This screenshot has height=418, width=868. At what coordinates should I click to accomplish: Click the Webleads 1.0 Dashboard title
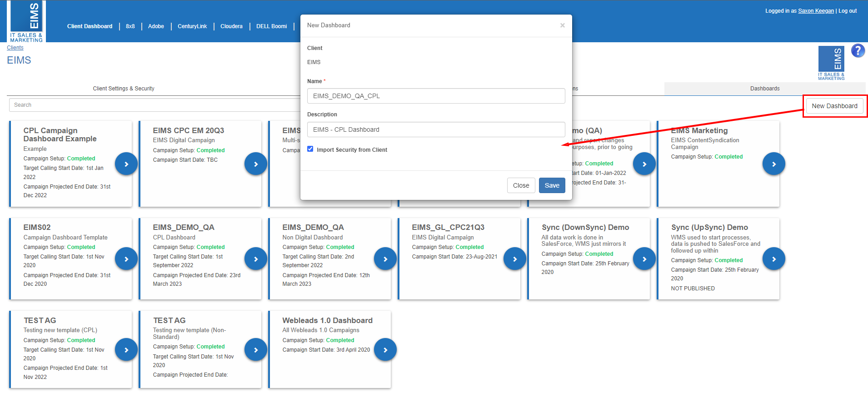pyautogui.click(x=328, y=320)
